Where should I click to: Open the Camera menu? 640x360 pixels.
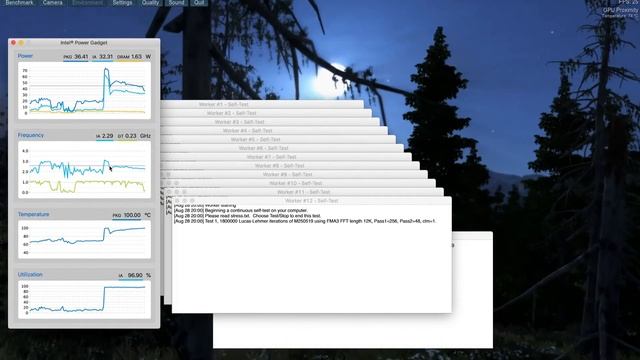click(x=53, y=2)
